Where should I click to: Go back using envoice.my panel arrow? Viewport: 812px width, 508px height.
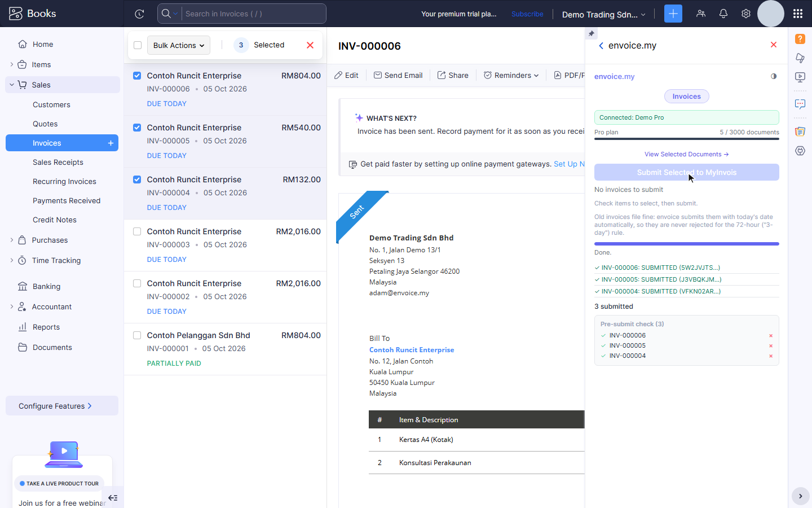pos(601,46)
